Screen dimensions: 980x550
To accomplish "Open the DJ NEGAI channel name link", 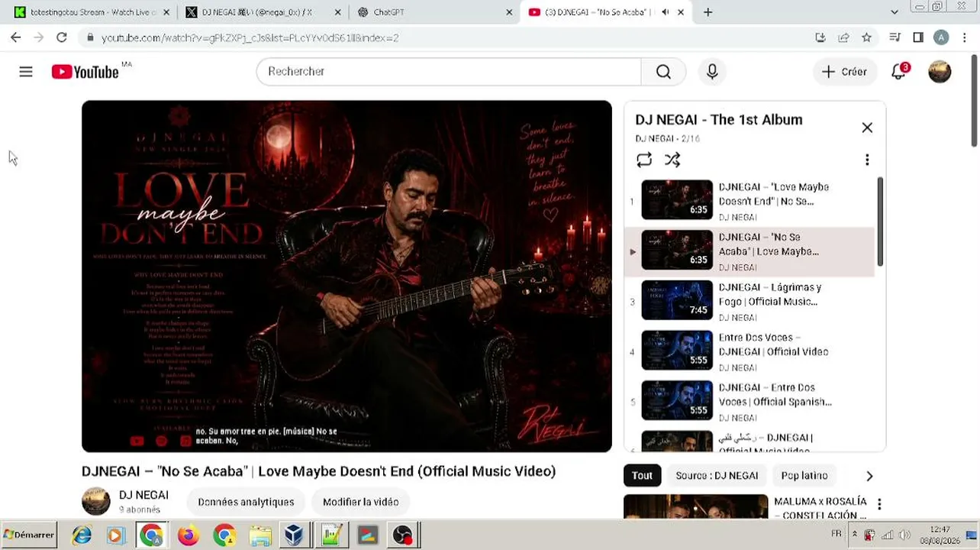I will pyautogui.click(x=143, y=495).
